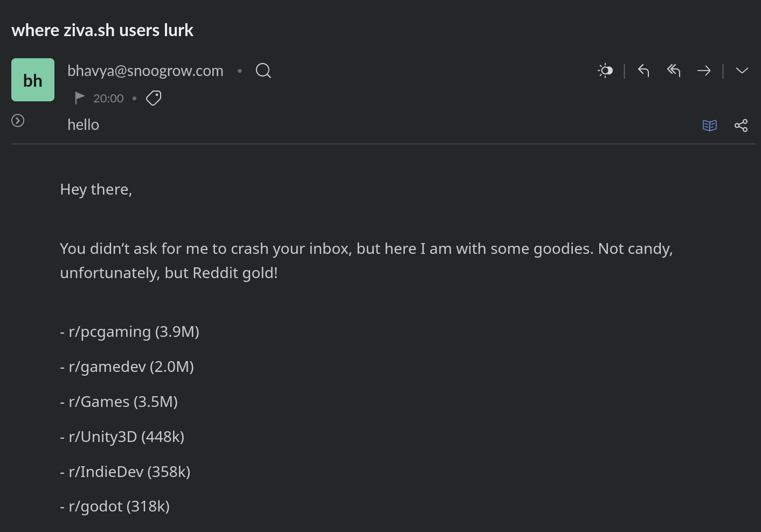This screenshot has height=532, width=761.
Task: Expand the thread via the circled chevron
Action: tap(17, 120)
